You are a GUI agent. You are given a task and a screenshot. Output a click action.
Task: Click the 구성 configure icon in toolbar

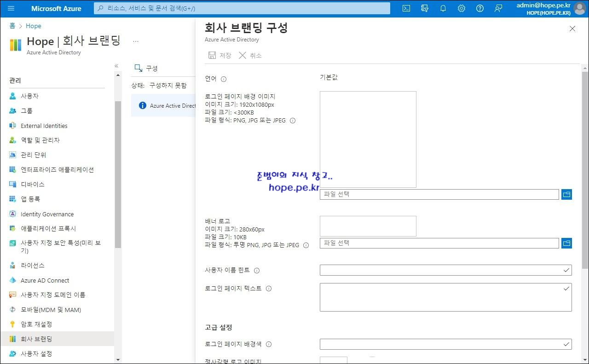pos(138,68)
